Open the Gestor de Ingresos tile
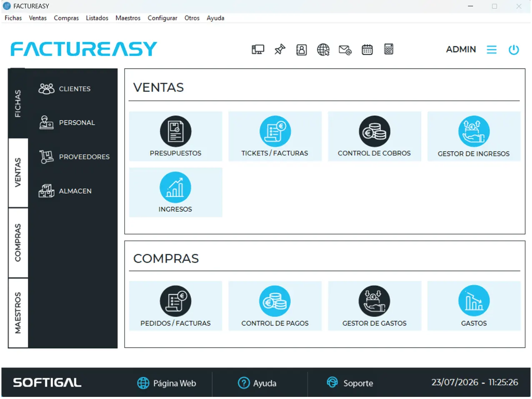532x399 pixels. [474, 136]
